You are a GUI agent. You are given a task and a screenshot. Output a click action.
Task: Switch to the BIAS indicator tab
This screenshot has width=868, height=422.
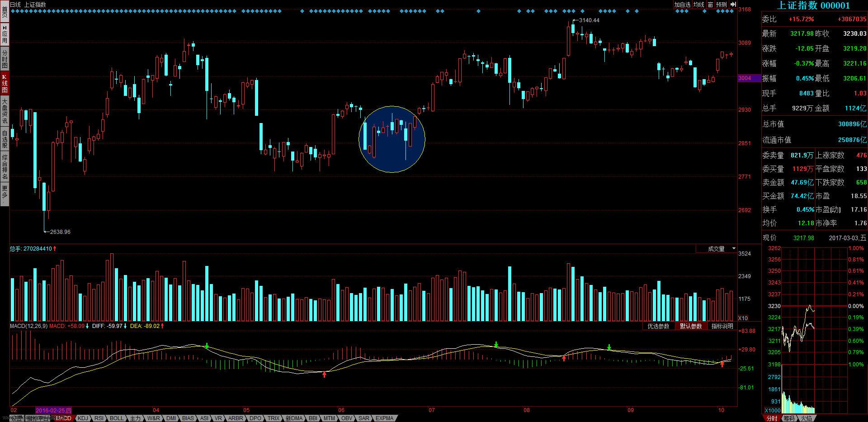tap(188, 418)
